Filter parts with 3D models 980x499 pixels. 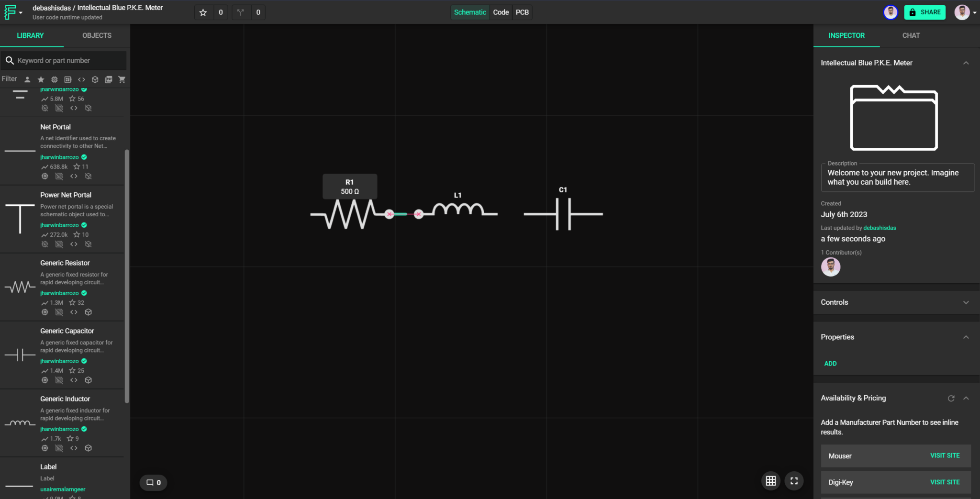click(x=95, y=79)
